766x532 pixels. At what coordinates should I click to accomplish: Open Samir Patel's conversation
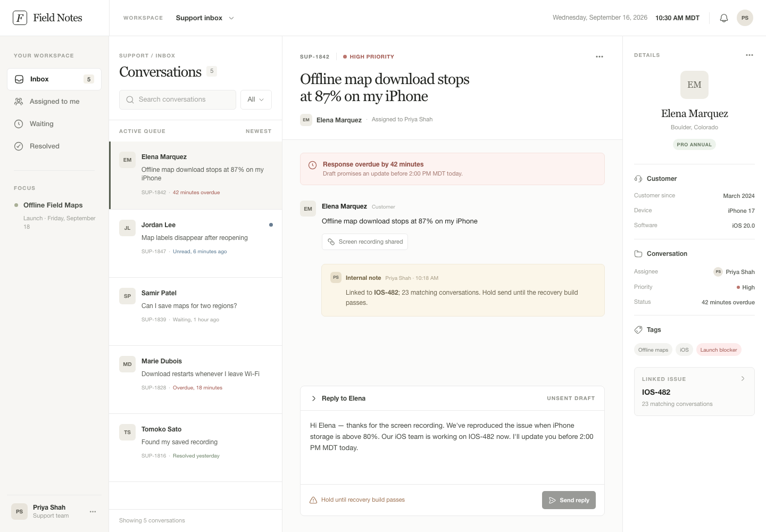[195, 312]
